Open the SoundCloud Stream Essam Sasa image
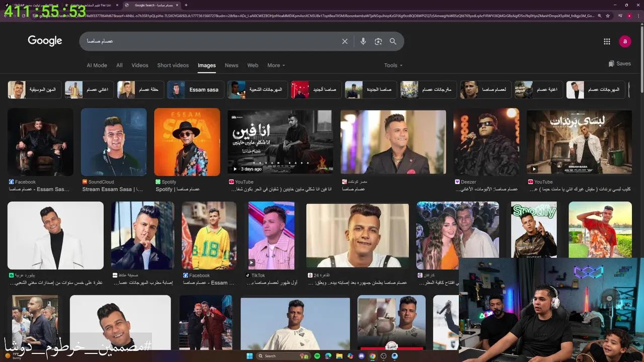The image size is (644, 362). [114, 142]
